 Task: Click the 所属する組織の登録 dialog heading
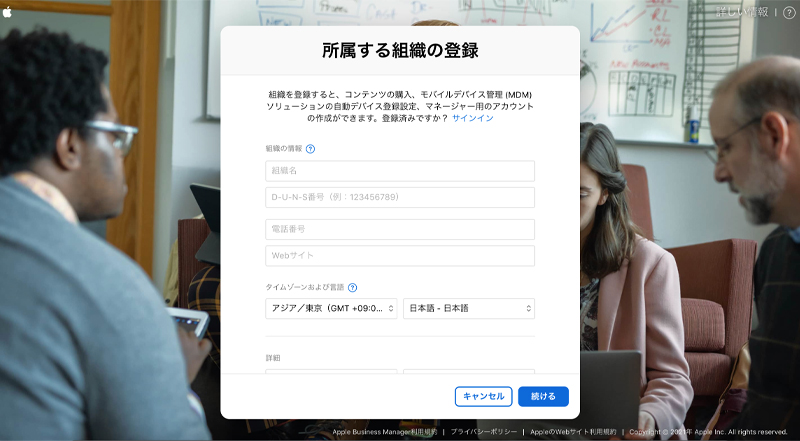[x=400, y=51]
